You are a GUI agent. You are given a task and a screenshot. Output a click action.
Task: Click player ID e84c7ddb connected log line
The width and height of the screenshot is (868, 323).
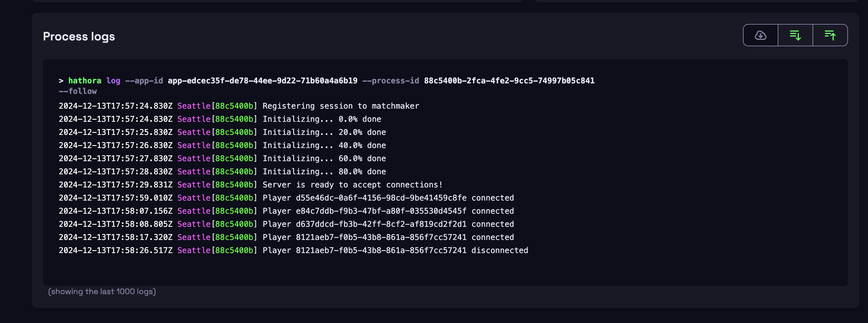pos(286,211)
